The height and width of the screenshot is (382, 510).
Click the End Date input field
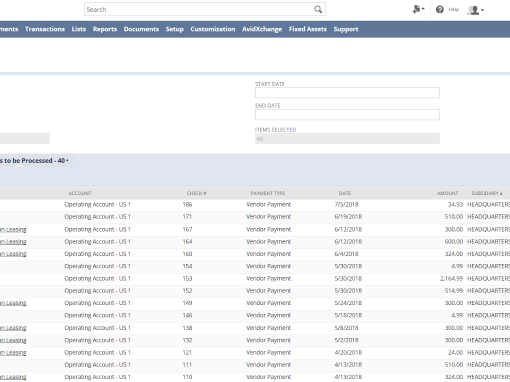347,115
